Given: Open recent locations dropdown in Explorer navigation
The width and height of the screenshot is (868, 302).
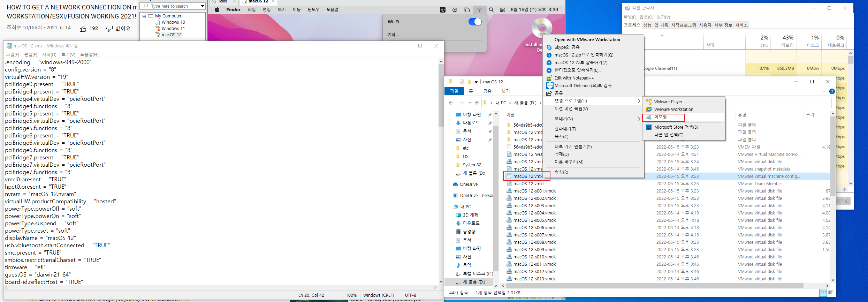Looking at the screenshot, I should coord(470,103).
